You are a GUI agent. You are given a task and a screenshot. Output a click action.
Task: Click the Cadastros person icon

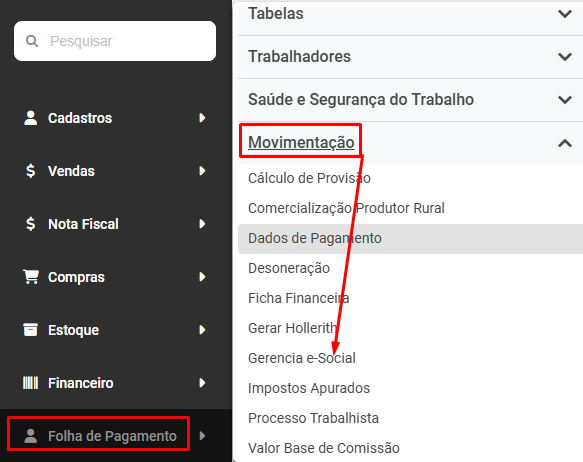tap(30, 118)
